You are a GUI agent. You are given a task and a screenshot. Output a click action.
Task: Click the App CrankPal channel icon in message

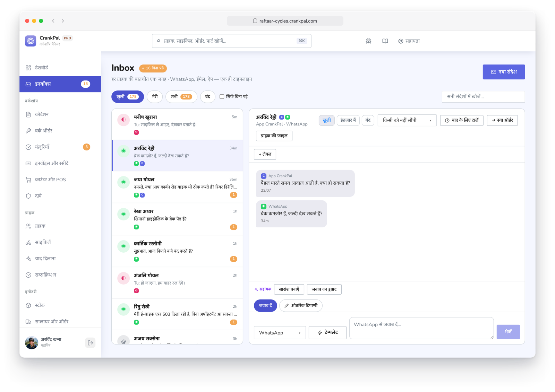coord(264,176)
